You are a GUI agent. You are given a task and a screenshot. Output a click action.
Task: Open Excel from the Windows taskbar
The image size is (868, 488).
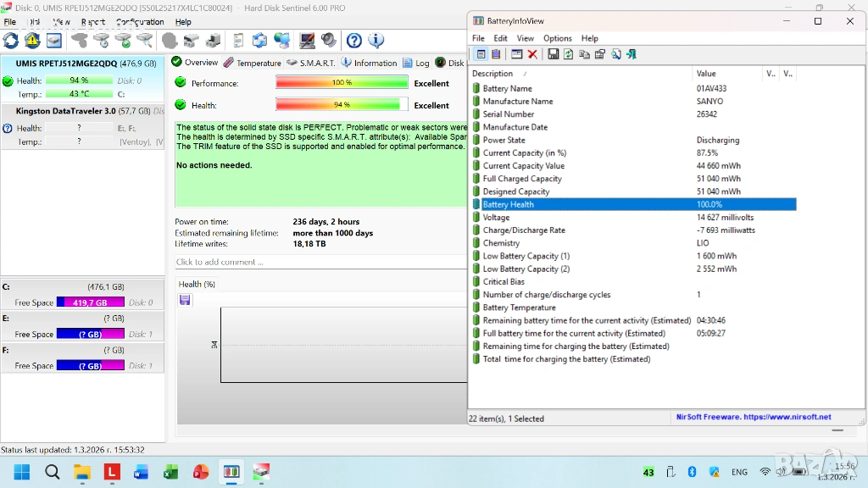[170, 472]
